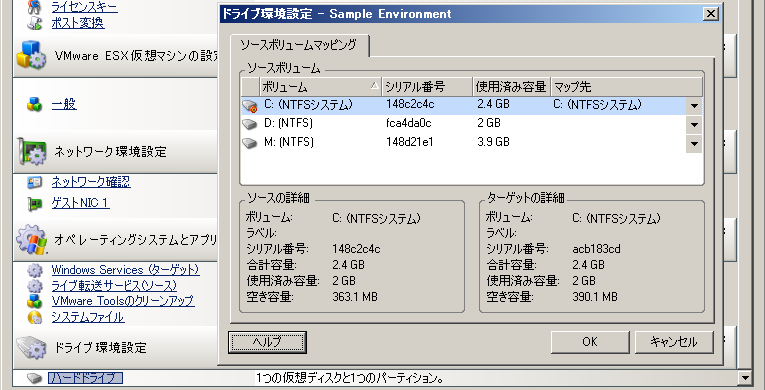Screen dimensions: 765x390
Task: Click the Windows Services gear icon
Action: (x=35, y=270)
